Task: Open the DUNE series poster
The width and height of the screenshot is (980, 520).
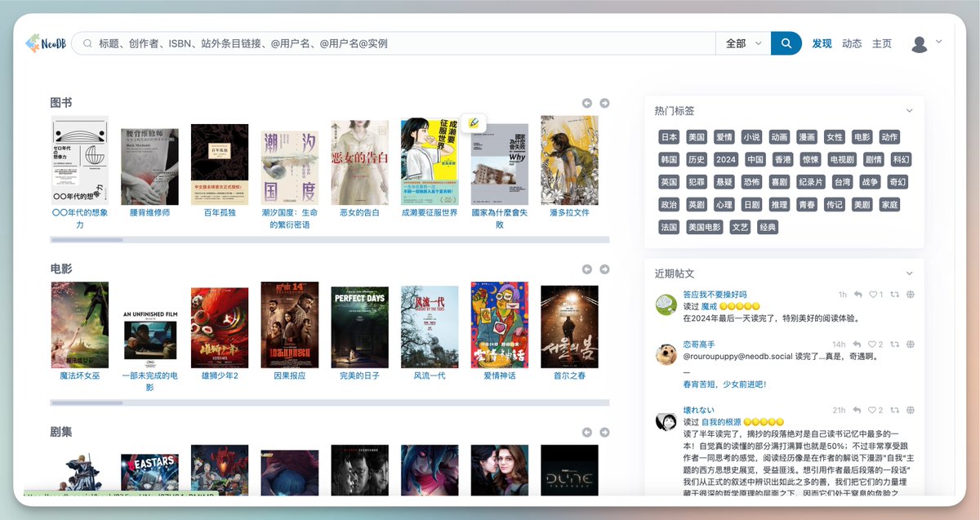Action: coord(569,469)
